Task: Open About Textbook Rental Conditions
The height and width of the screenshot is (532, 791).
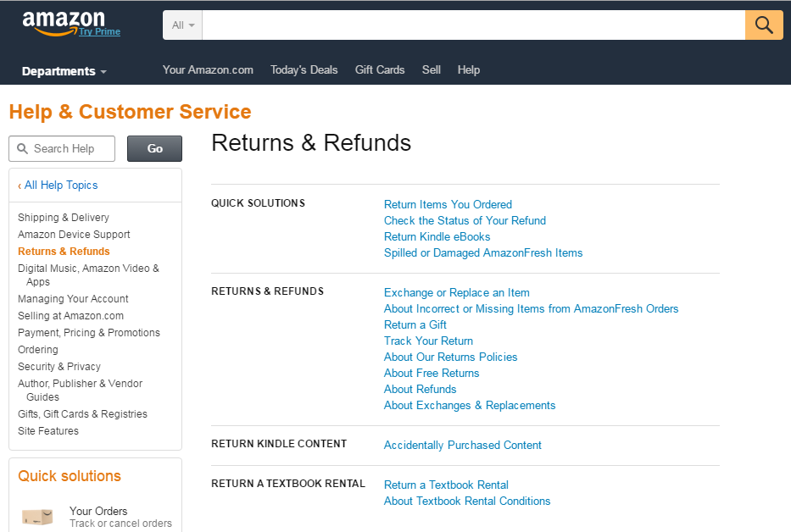Action: [x=467, y=502]
